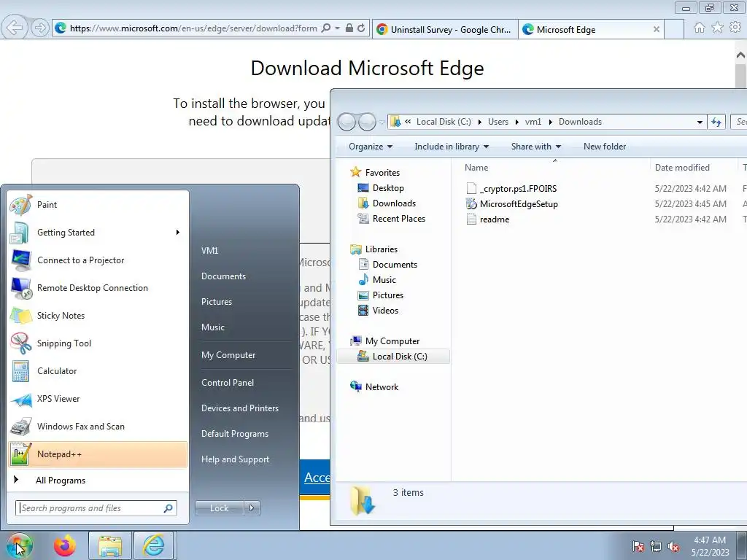Image resolution: width=747 pixels, height=560 pixels.
Task: Click the Action Center flag tray icon
Action: click(638, 546)
